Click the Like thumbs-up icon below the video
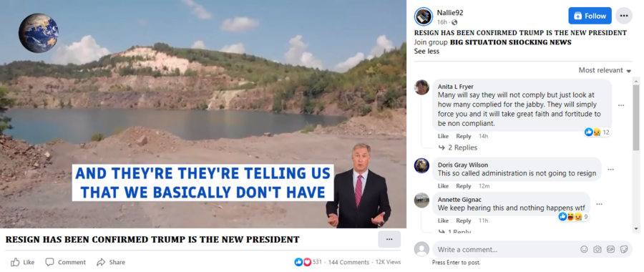This screenshot has width=644, height=272. (15, 262)
